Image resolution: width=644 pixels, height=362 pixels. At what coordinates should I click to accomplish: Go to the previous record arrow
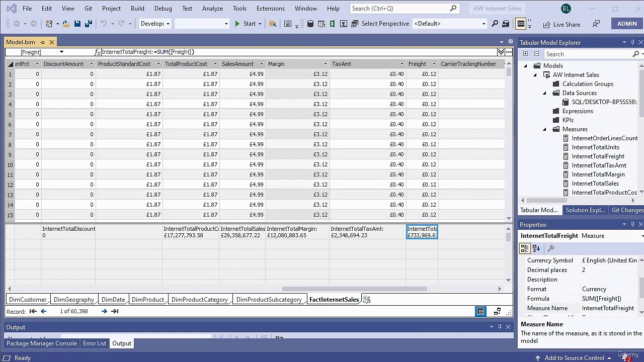[43, 311]
